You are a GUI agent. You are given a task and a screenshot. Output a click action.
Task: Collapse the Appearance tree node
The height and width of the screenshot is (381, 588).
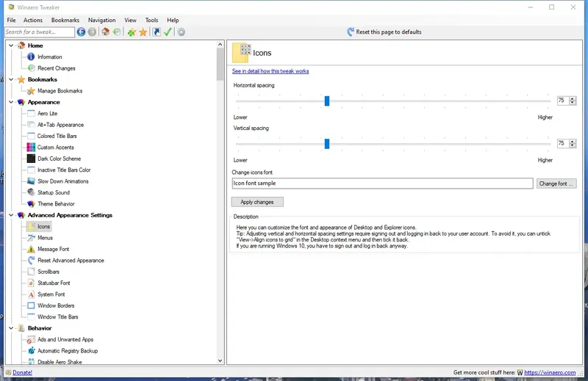tap(11, 102)
